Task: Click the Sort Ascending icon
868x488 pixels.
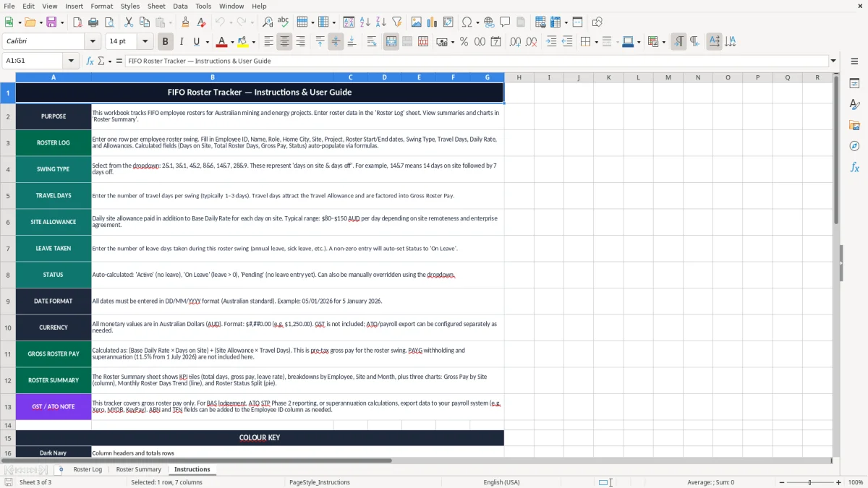Action: pos(365,22)
